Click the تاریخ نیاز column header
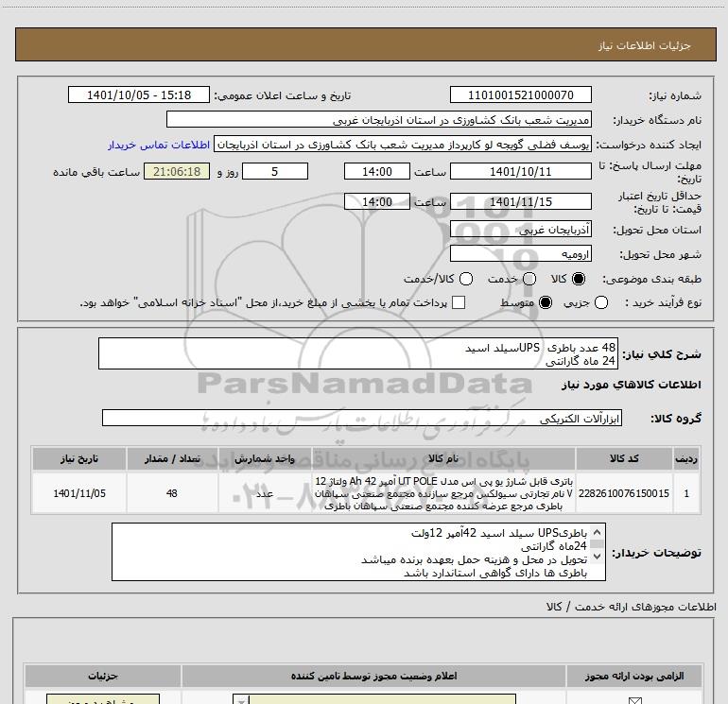728x704 pixels. [78, 458]
